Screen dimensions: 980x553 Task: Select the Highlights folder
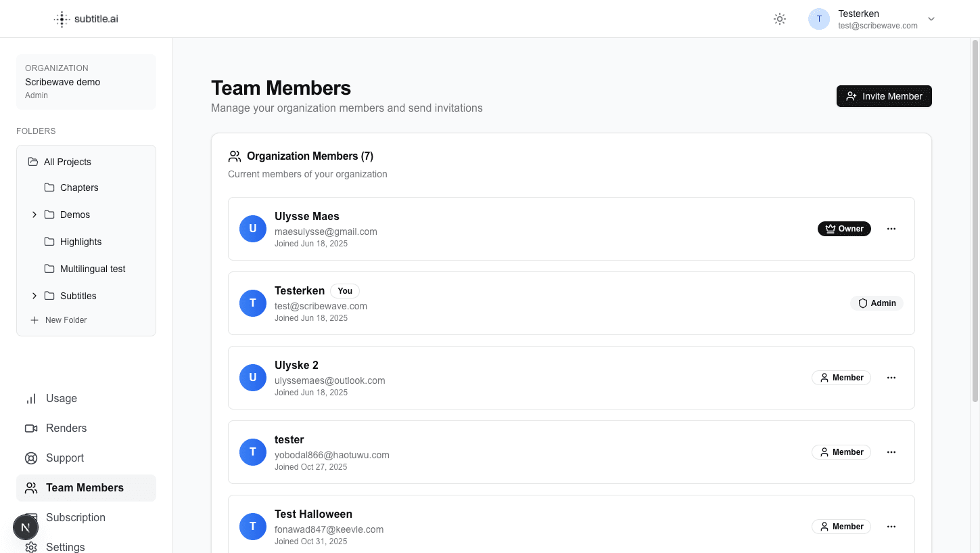click(80, 242)
